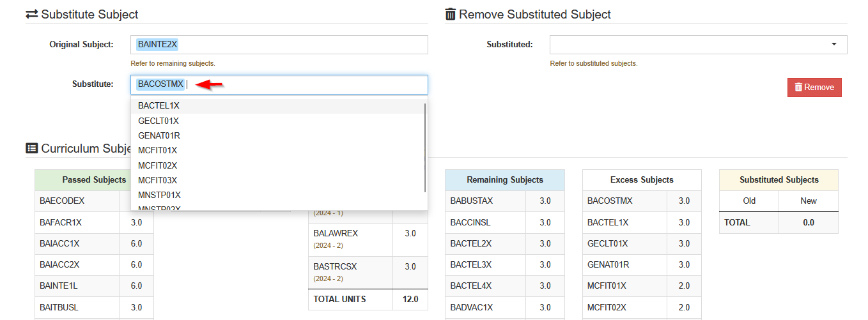Viewport: 868px width, 320px height.
Task: Select MNSTP01X from the list
Action: tap(279, 195)
